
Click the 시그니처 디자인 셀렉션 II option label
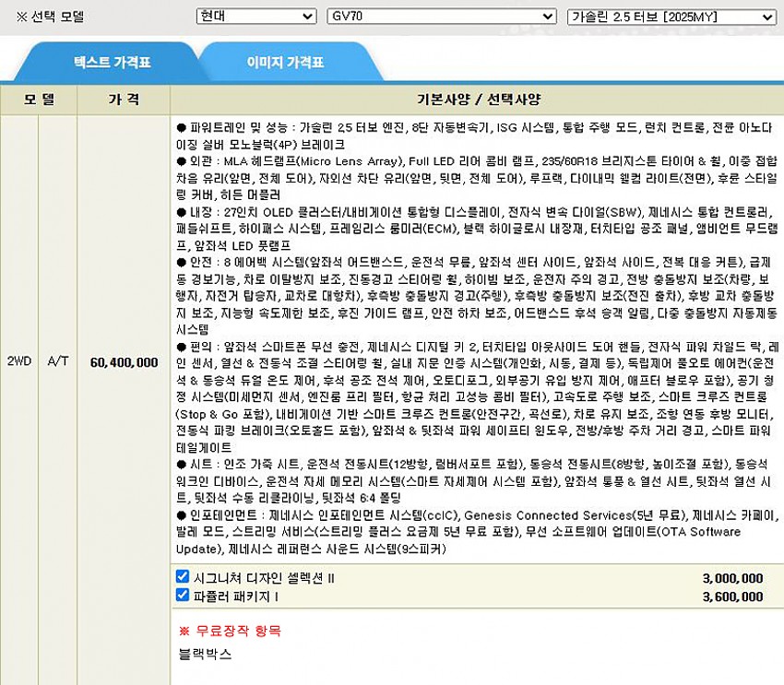coord(264,578)
